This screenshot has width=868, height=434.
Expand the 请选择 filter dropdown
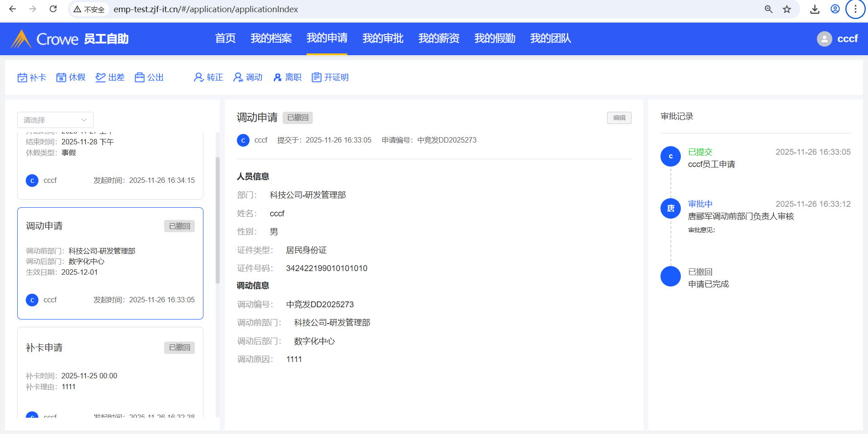[55, 120]
